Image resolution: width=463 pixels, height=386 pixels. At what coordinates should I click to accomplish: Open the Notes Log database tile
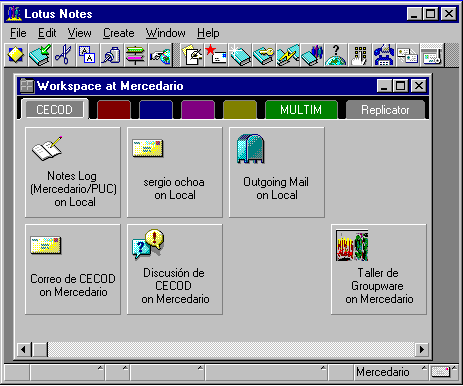73,172
